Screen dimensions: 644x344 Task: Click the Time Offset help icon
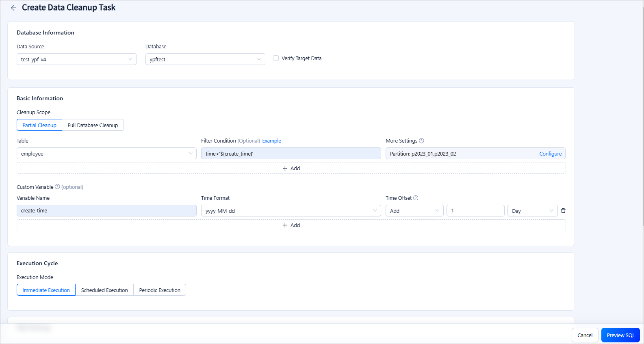tap(416, 198)
